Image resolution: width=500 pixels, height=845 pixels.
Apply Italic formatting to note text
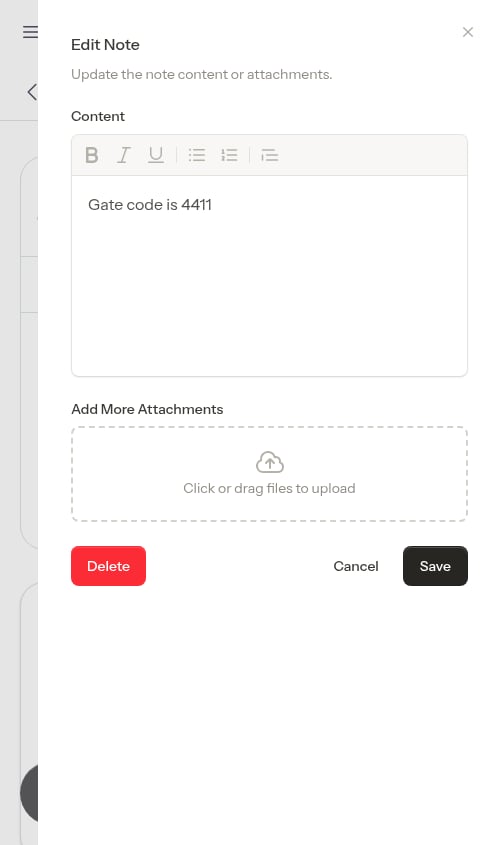[x=124, y=155]
